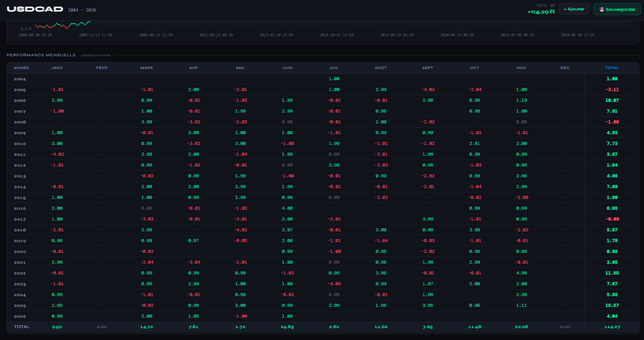The width and height of the screenshot is (644, 340).
Task: Click the 2026 year row label
Action: click(20, 316)
